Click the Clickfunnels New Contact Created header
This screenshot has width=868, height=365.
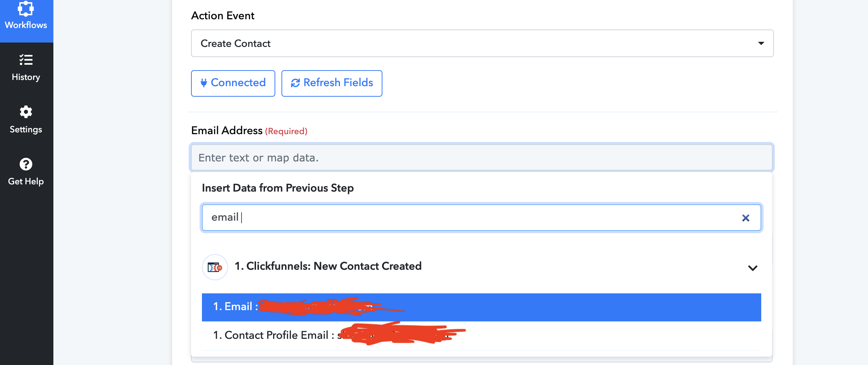click(328, 266)
